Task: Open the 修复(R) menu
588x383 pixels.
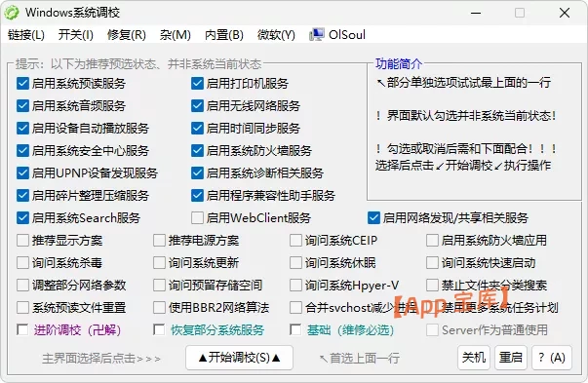Action: pyautogui.click(x=127, y=35)
